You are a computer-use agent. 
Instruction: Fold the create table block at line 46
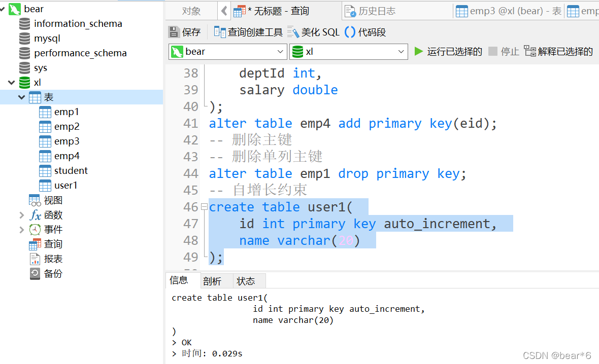204,207
